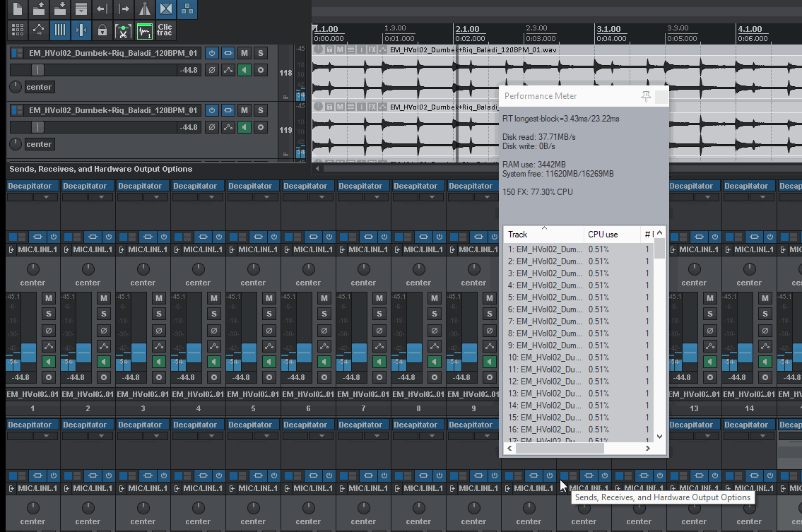This screenshot has width=802, height=532.
Task: Mute mixer strip 1
Action: pyautogui.click(x=49, y=298)
